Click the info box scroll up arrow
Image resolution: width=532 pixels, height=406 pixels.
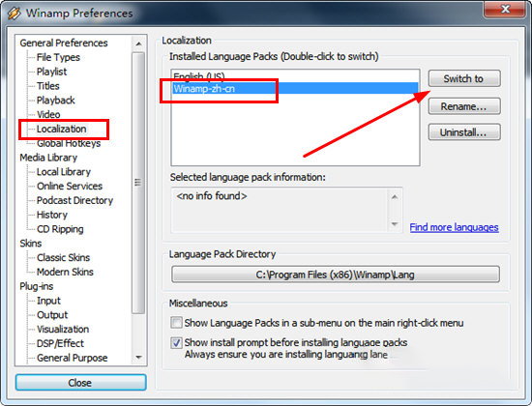[395, 197]
